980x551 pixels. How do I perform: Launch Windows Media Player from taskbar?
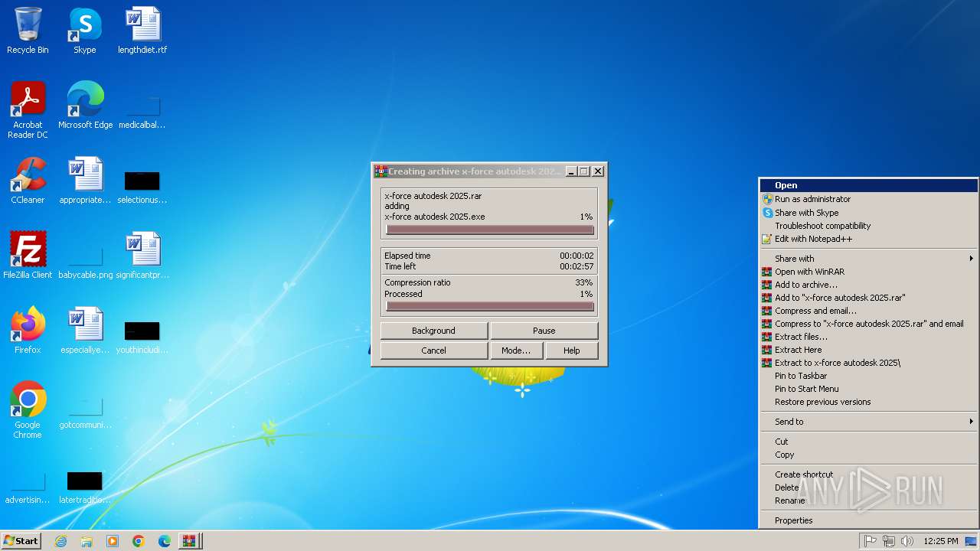point(113,541)
